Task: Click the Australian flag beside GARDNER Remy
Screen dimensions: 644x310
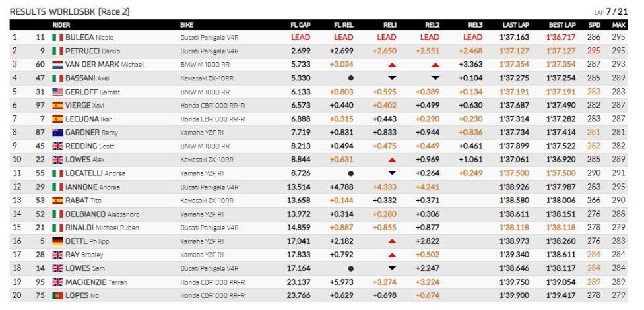Action: pos(57,132)
